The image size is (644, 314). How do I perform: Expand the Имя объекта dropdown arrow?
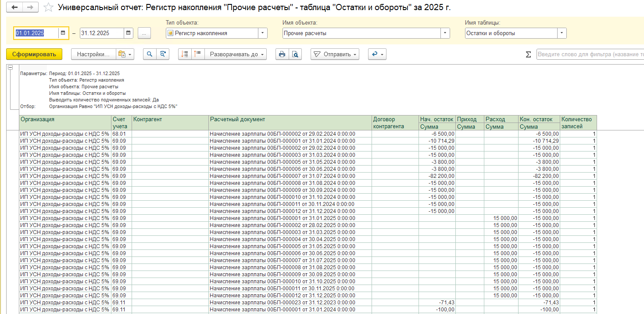(x=445, y=33)
